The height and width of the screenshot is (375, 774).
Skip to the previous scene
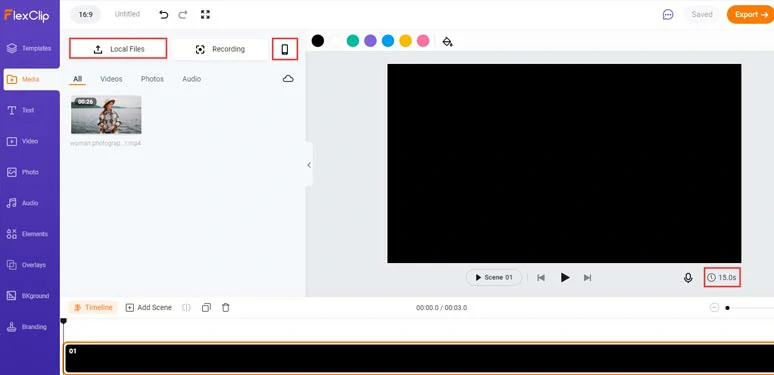click(x=541, y=278)
